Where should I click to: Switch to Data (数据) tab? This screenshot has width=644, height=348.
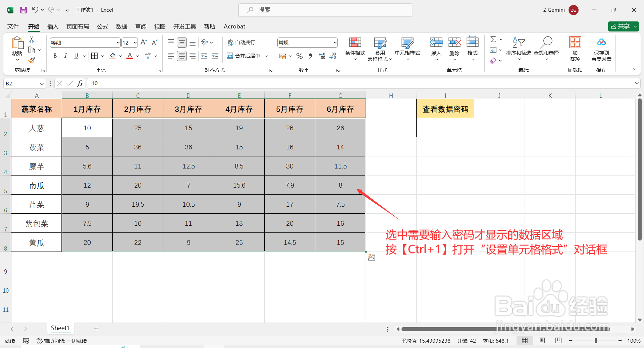pos(122,26)
